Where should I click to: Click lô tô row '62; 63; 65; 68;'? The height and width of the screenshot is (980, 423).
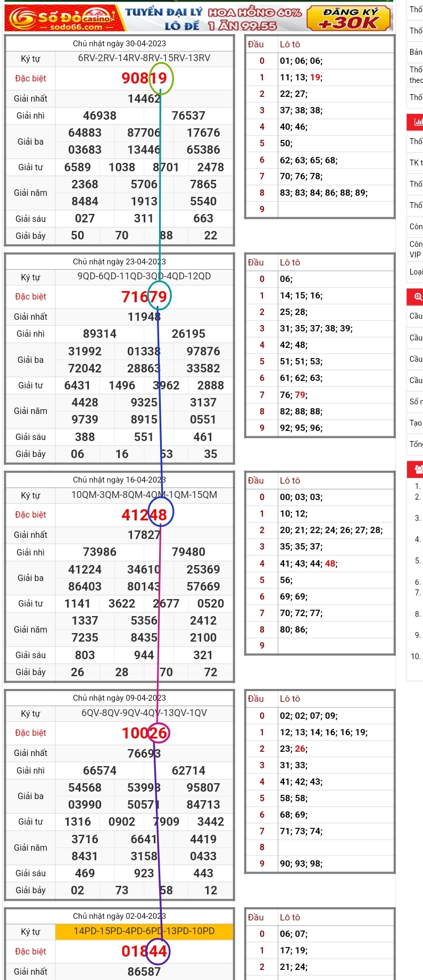click(x=309, y=160)
